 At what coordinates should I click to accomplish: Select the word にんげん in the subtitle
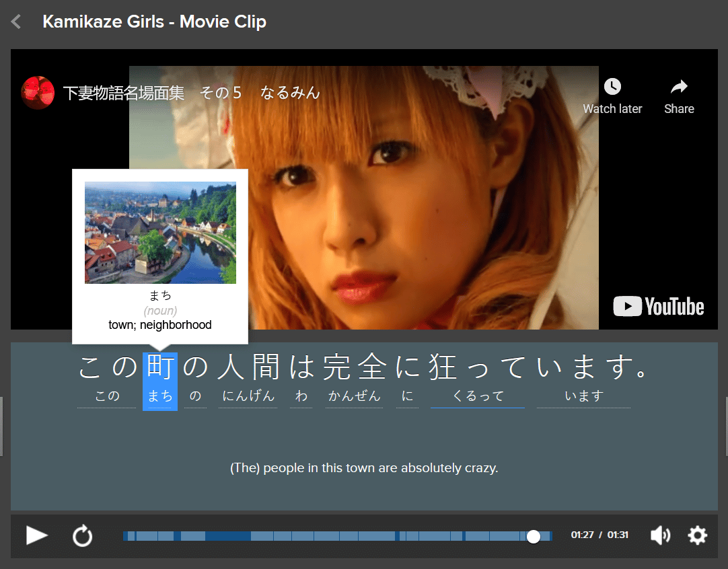click(x=248, y=396)
